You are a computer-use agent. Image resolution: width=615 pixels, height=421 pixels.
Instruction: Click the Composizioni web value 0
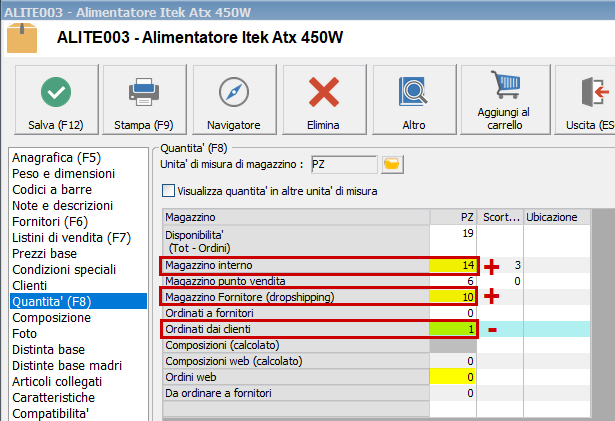453,361
